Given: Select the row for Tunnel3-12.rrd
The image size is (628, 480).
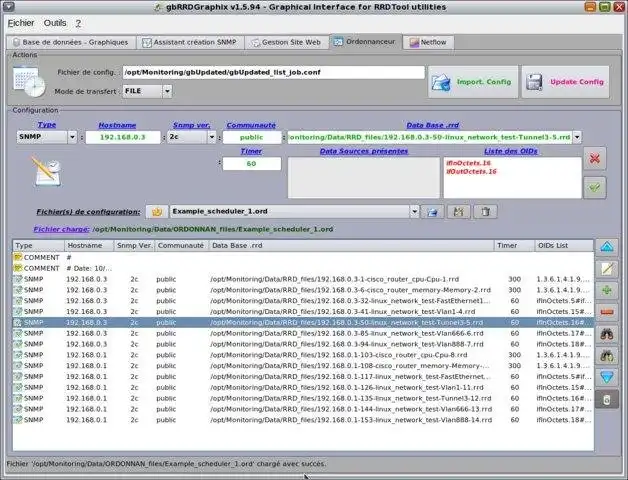Looking at the screenshot, I should coord(303,398).
